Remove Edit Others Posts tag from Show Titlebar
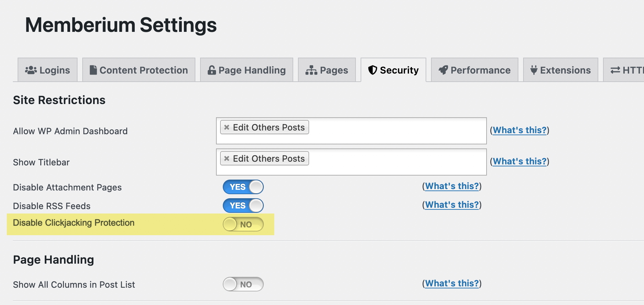Screen dimensions: 644x305 point(227,159)
